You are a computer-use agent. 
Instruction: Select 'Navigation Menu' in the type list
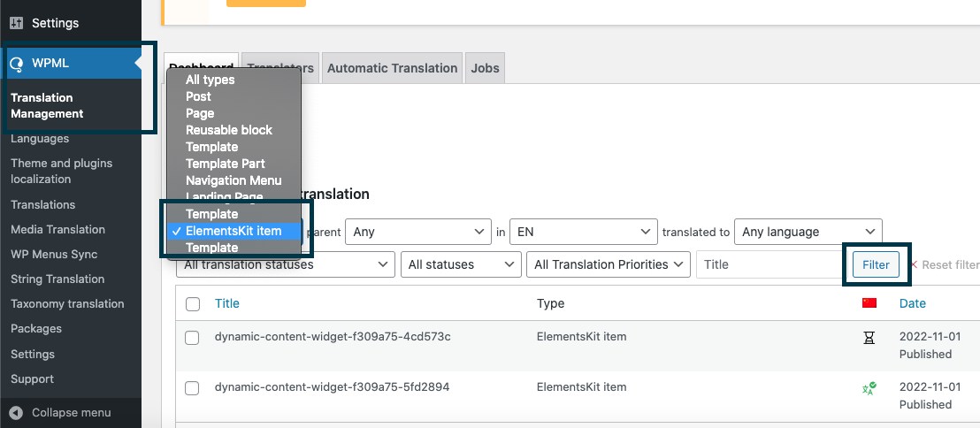pos(234,180)
